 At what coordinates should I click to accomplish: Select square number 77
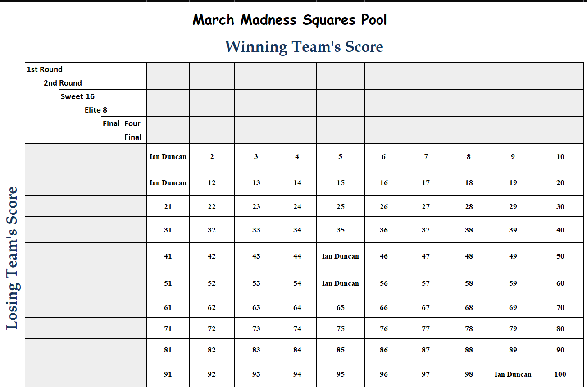point(426,329)
